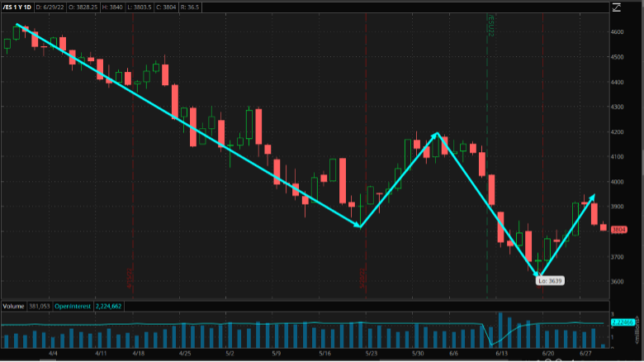Click the 4300 price axis label
This screenshot has width=644, height=362.
[x=618, y=107]
